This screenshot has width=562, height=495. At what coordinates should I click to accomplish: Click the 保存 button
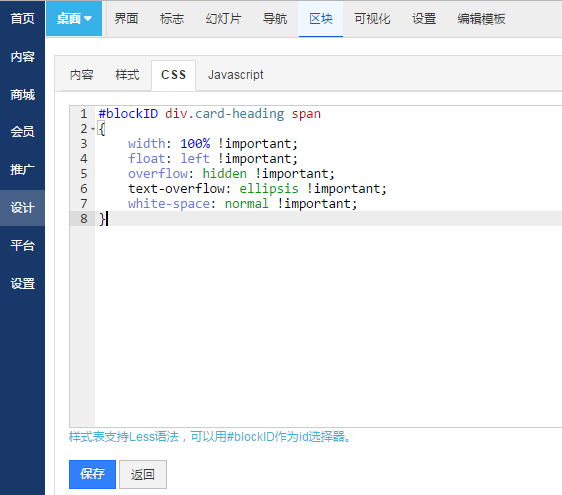(x=92, y=474)
